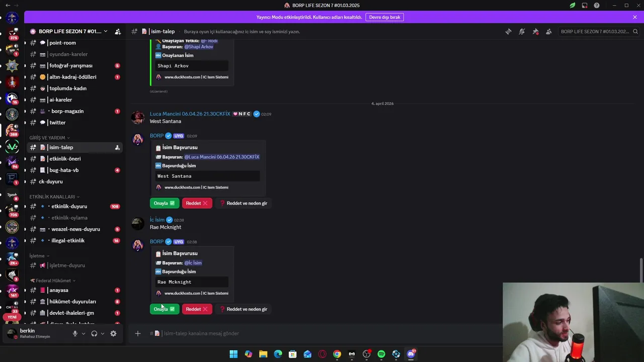Click the @Shapi Arkov mention link
This screenshot has height=362, width=644.
[x=199, y=47]
